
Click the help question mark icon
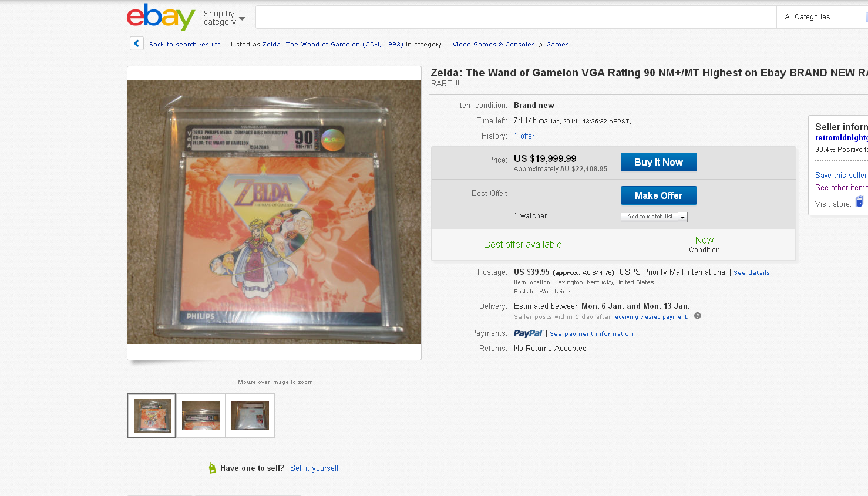tap(698, 316)
